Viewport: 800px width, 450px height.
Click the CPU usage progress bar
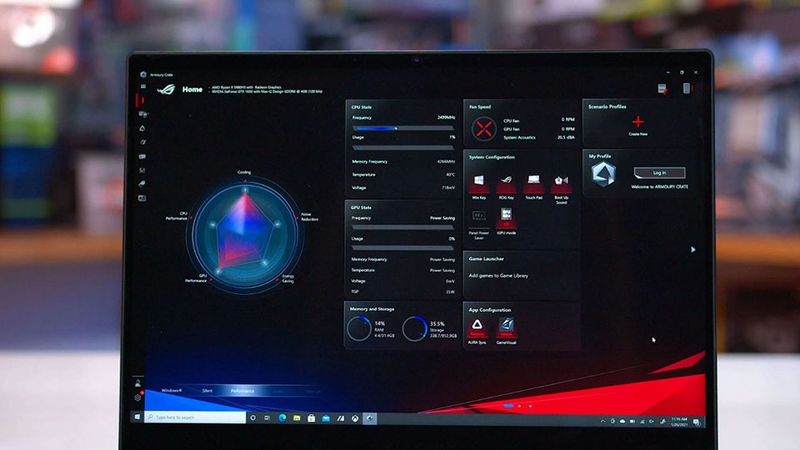point(403,148)
